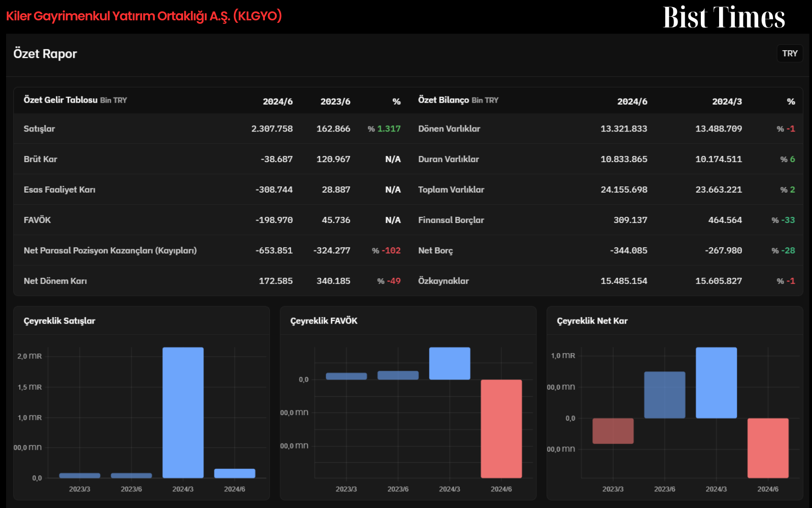Click the 2024/3 bar in Çeyreklik Net Kar

click(716, 383)
